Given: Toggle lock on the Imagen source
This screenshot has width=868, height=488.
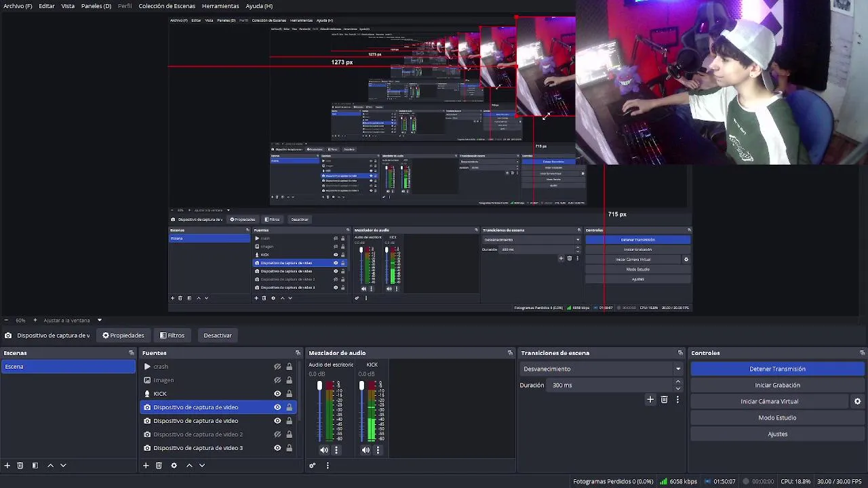Looking at the screenshot, I should (x=290, y=380).
